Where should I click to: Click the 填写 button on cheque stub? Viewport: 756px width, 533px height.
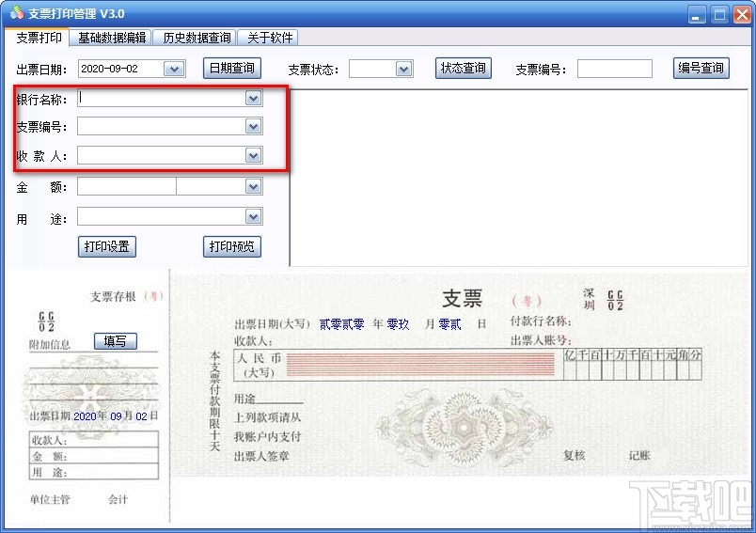(116, 341)
